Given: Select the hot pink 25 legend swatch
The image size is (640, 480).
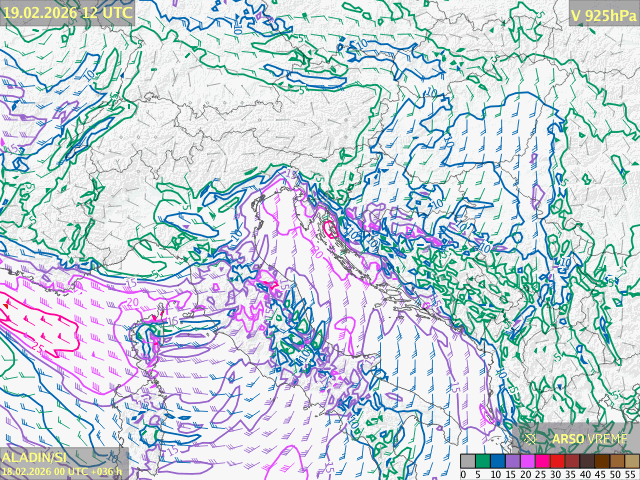Looking at the screenshot, I should (542, 462).
